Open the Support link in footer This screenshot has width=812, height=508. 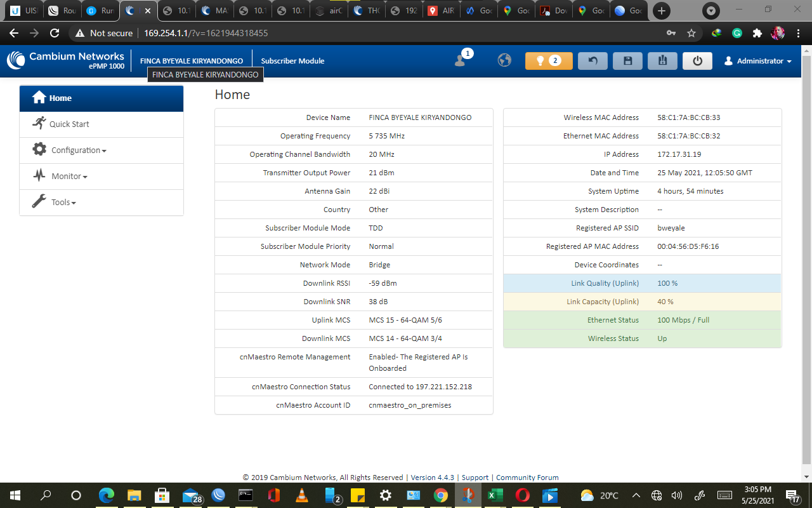coord(475,478)
